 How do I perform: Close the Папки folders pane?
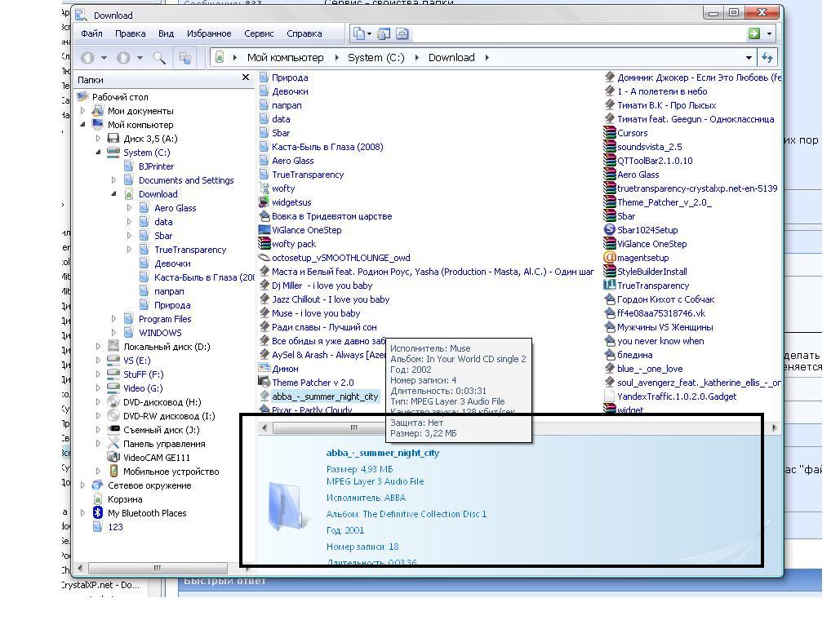coord(246,77)
